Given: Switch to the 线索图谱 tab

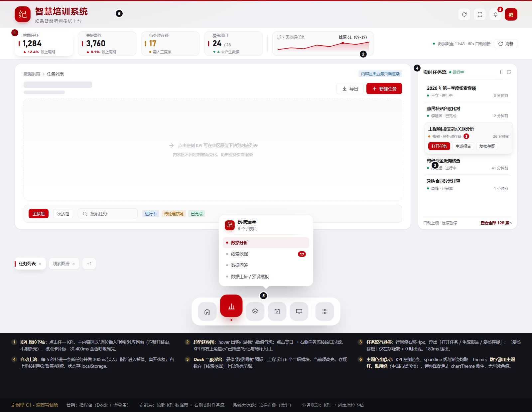Looking at the screenshot, I should [x=61, y=264].
